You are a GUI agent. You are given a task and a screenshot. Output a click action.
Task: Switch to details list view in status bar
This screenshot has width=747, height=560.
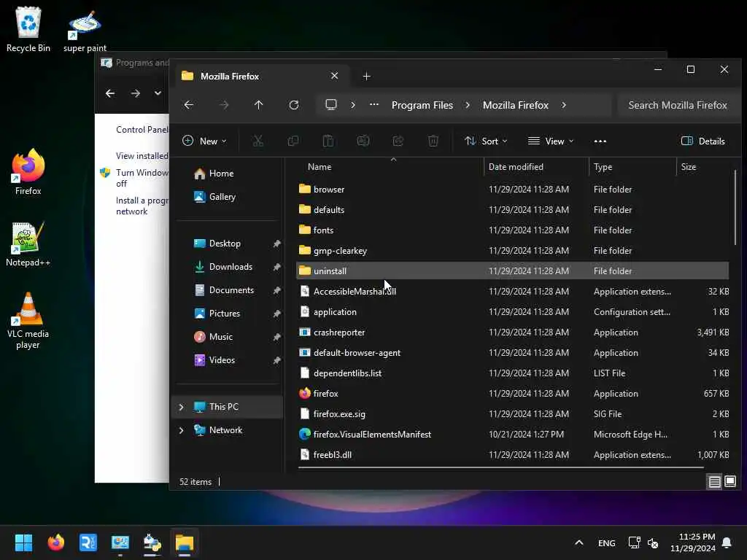tap(715, 482)
